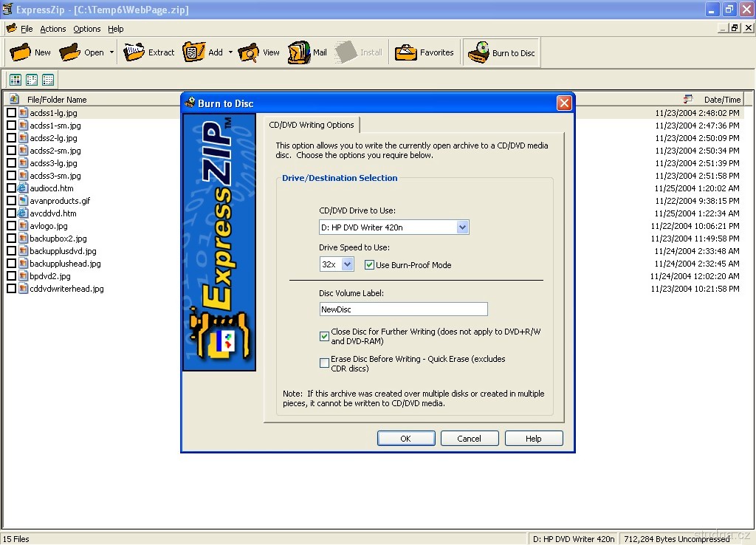756x545 pixels.
Task: Click OK in Burn to Disc dialog
Action: point(406,439)
